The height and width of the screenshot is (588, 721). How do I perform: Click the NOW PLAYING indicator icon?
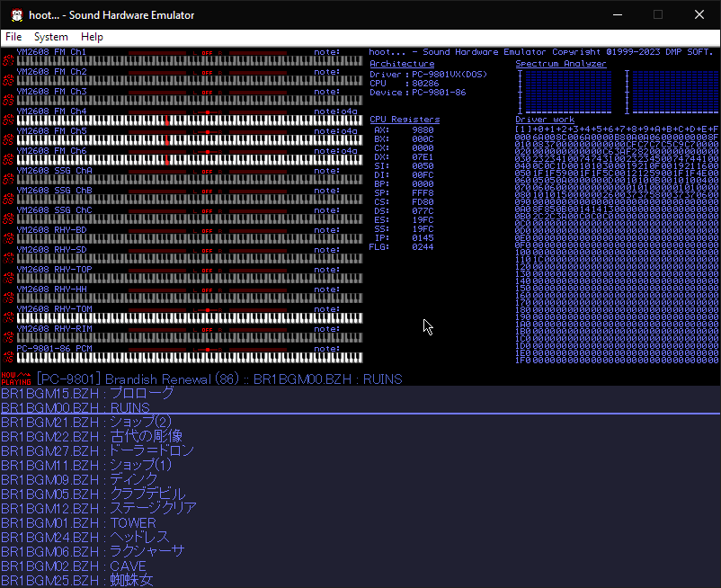click(x=16, y=379)
